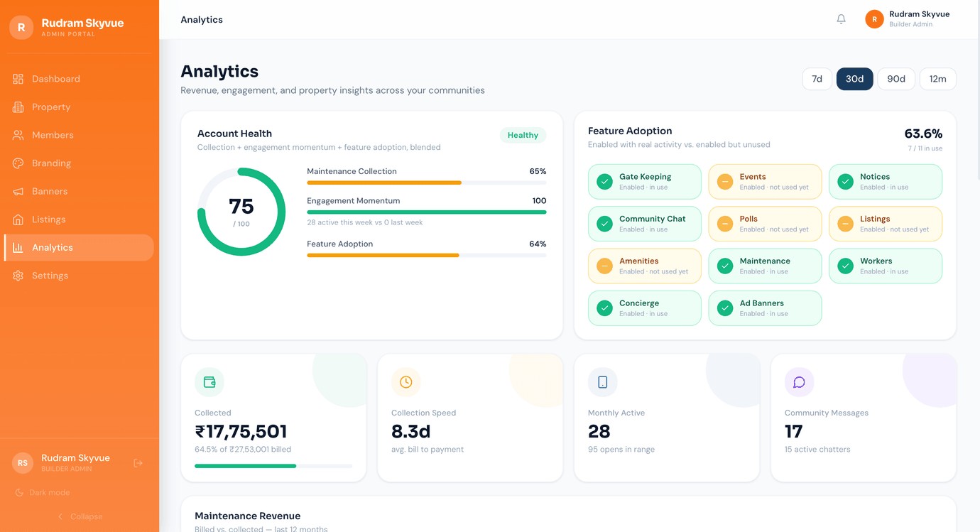Click the Dark mode moon icon

(20, 492)
